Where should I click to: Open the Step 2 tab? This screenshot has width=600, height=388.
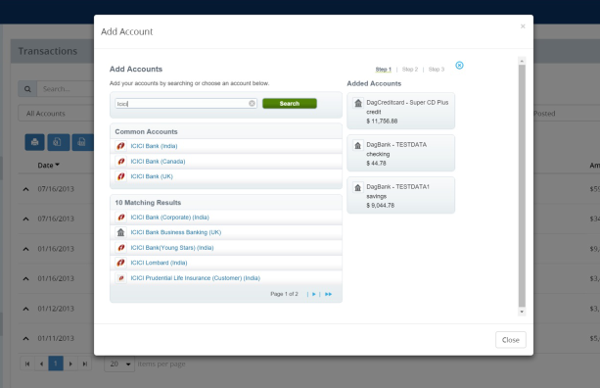(410, 69)
